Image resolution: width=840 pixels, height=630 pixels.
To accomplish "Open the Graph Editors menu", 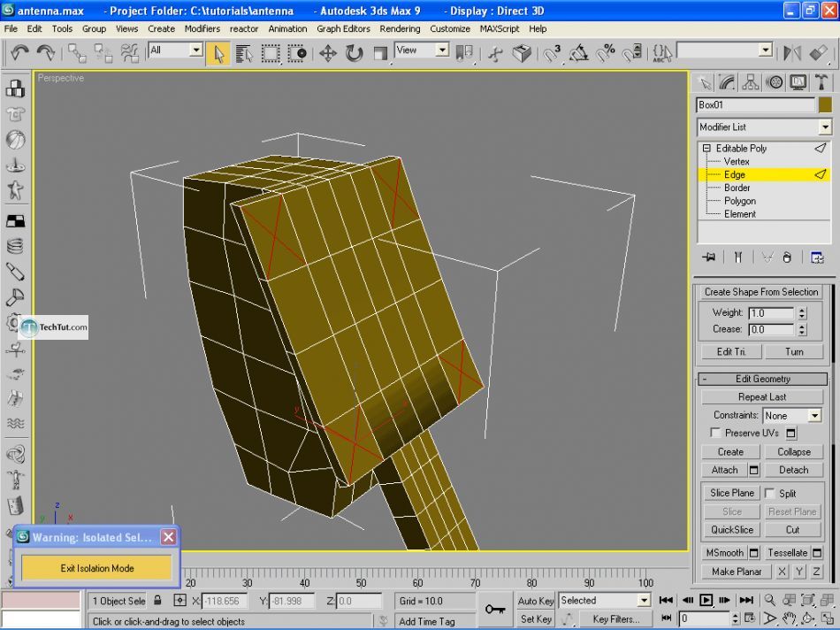I will click(343, 28).
